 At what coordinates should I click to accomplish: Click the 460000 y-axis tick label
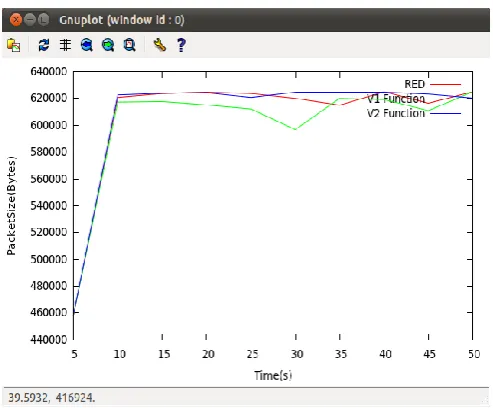point(49,313)
